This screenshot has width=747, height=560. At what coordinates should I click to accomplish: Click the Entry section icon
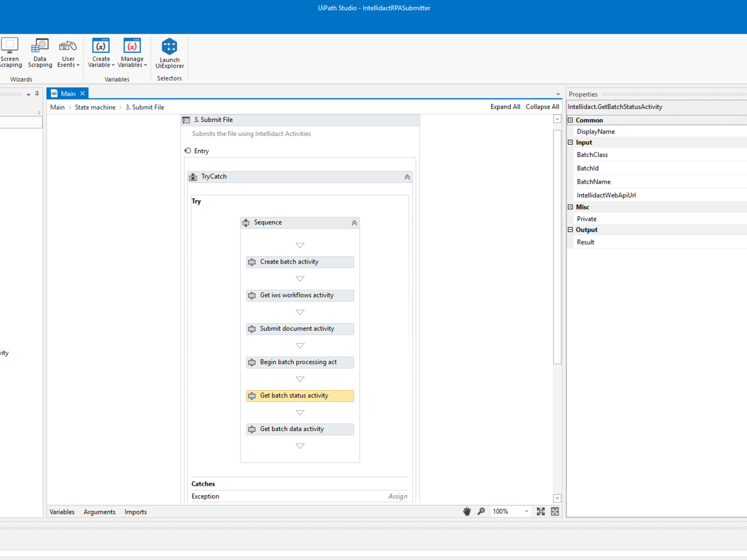pos(187,150)
